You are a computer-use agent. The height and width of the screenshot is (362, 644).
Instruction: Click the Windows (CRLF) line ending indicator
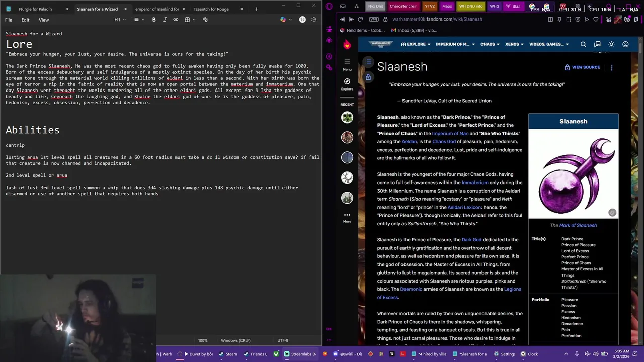point(235,340)
